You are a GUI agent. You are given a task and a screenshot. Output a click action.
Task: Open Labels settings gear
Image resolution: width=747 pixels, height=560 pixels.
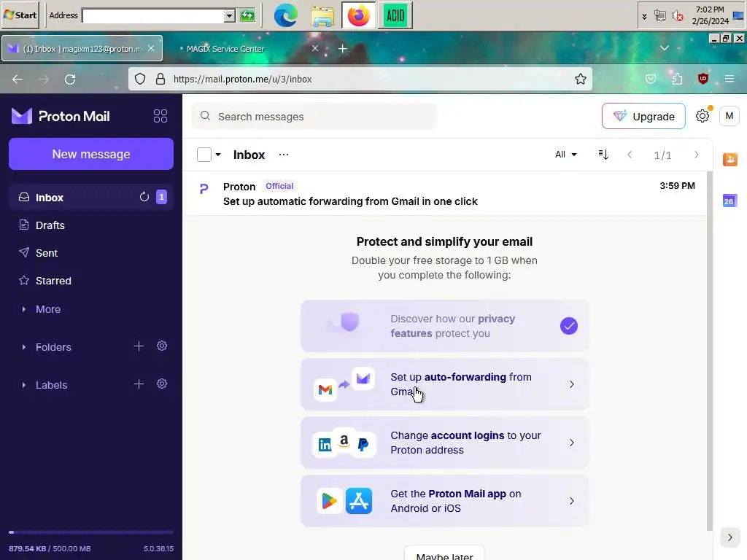(x=162, y=384)
